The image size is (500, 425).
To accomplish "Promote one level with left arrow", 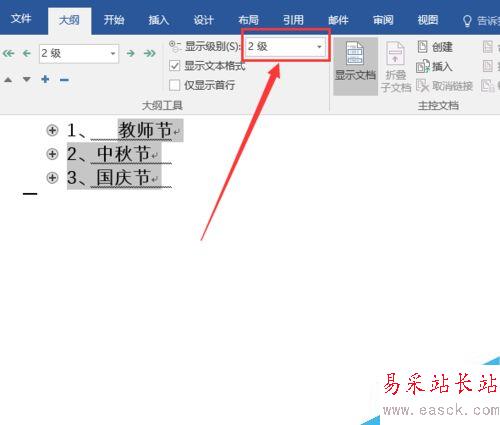I will tap(27, 53).
